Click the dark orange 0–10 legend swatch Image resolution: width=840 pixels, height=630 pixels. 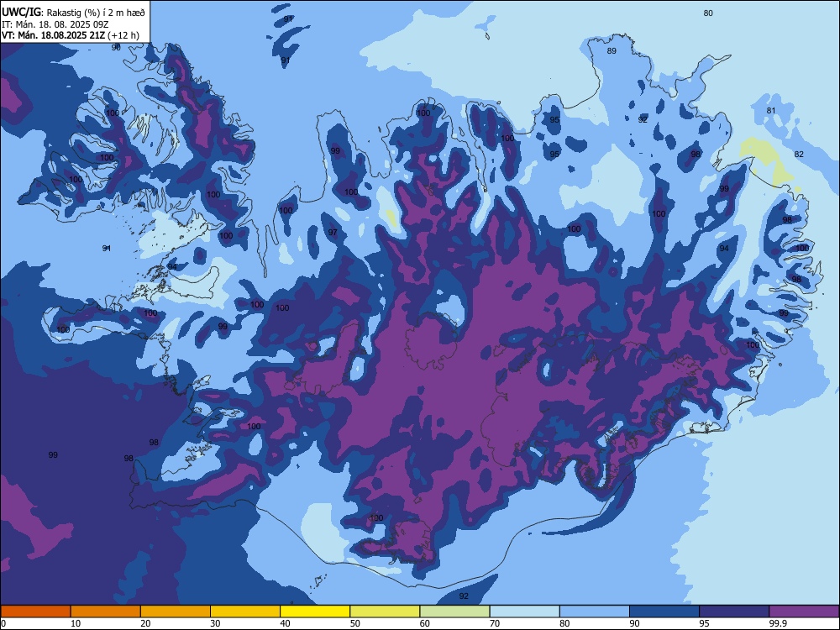[x=36, y=612]
